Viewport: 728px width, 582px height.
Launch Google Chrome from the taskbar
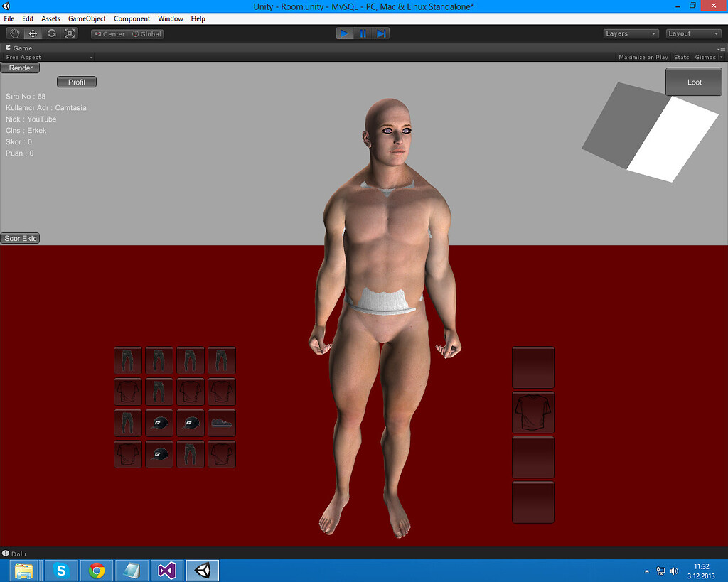[x=96, y=571]
